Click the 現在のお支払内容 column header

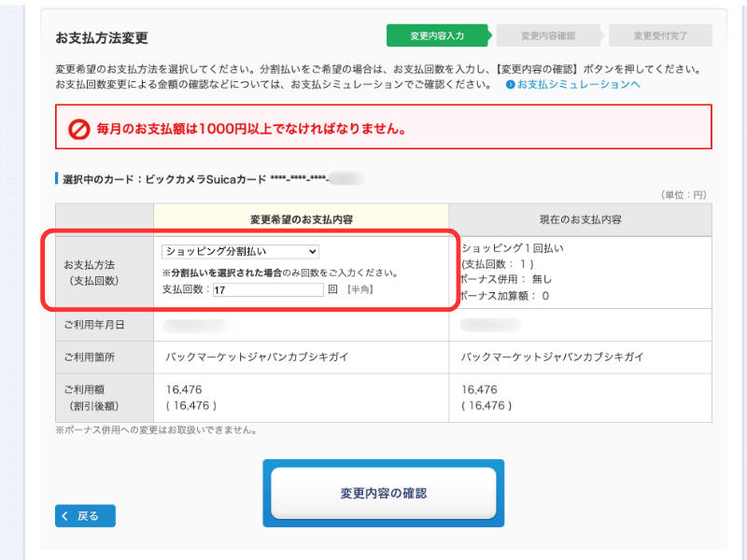tap(580, 219)
